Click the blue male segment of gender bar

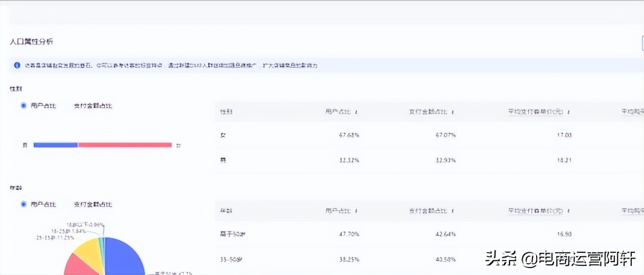[56, 145]
